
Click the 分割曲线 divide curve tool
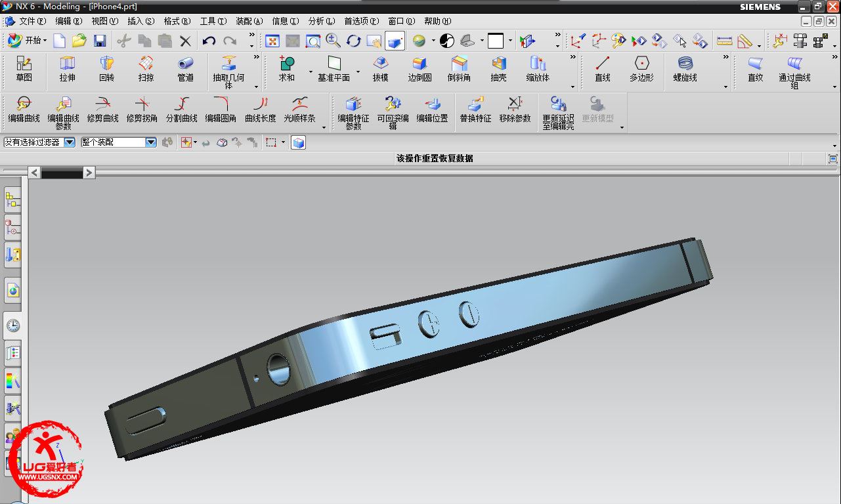pyautogui.click(x=182, y=110)
